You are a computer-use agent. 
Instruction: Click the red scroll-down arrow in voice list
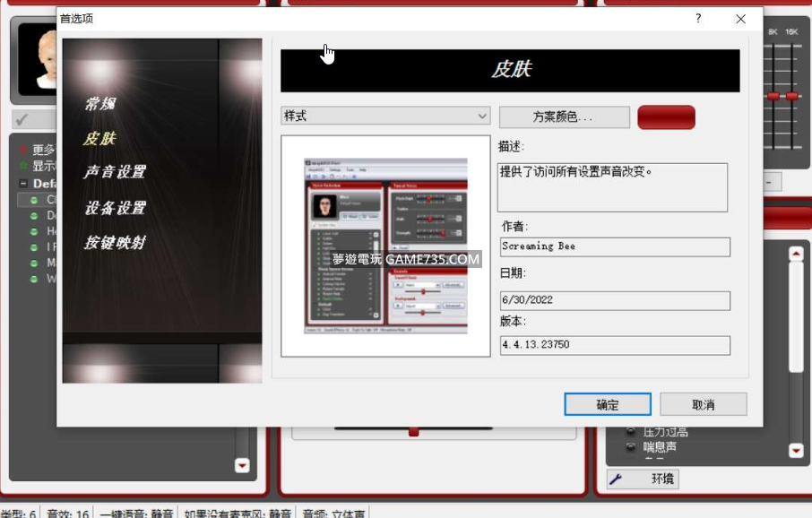[241, 465]
